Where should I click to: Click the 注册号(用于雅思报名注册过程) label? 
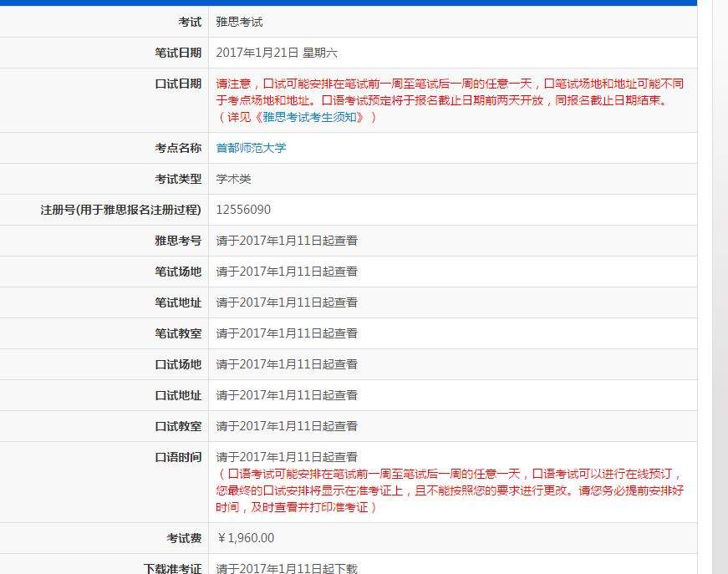pyautogui.click(x=120, y=210)
